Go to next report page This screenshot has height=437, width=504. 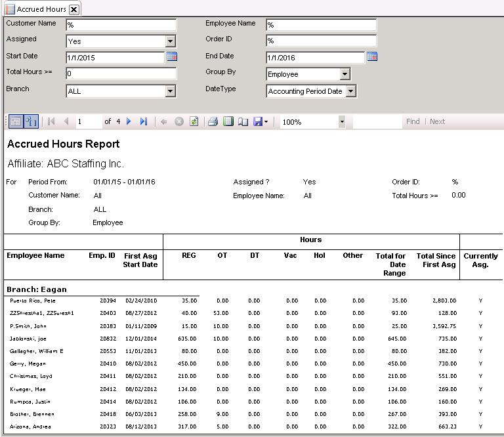point(129,121)
